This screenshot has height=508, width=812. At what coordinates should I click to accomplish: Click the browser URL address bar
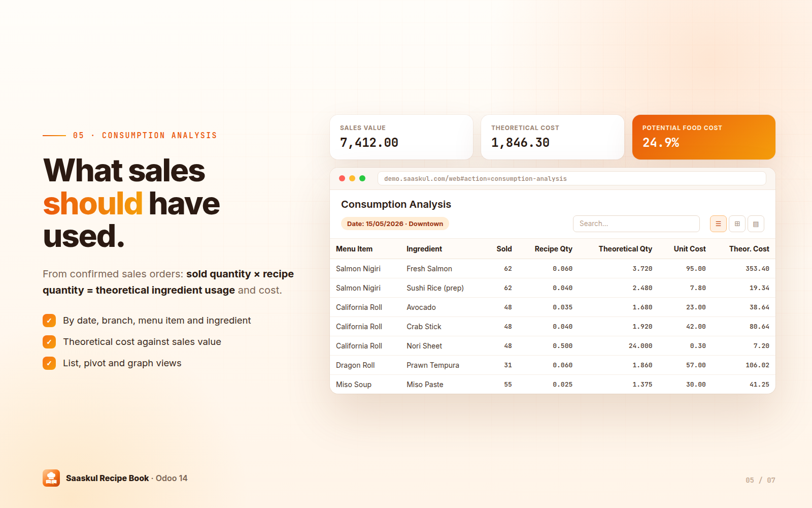point(572,178)
